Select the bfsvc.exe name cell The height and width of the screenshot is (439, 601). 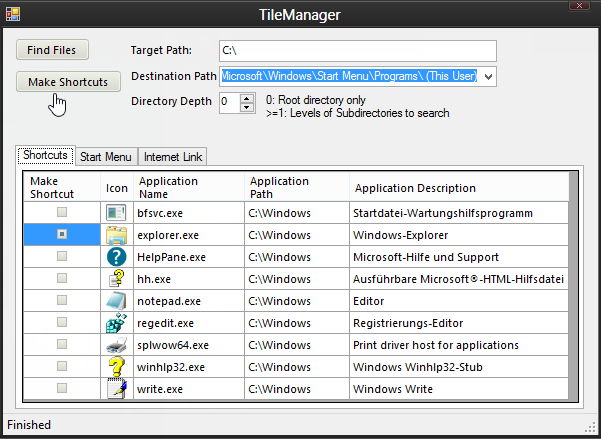pyautogui.click(x=189, y=213)
